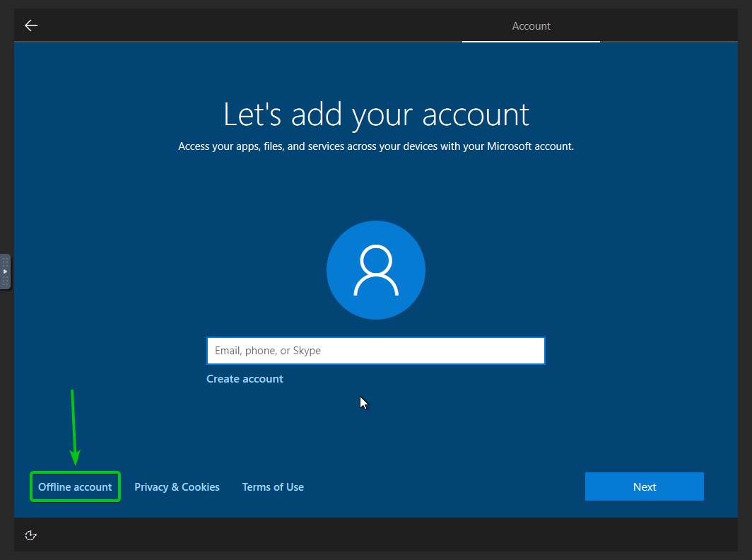
Task: View the Terms of Use link
Action: (273, 487)
